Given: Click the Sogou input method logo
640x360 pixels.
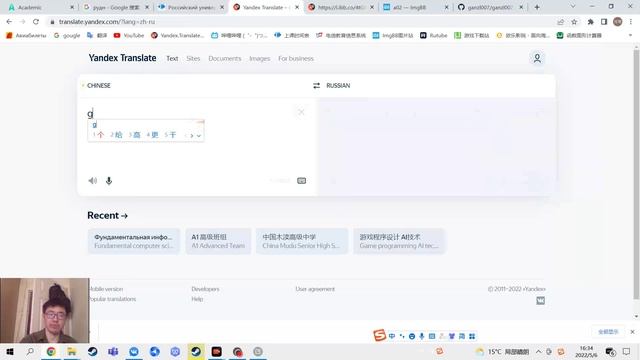Looking at the screenshot, I should tap(379, 336).
